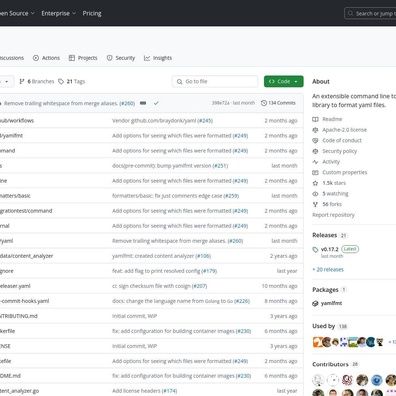Open the + 20 releases link
The height and width of the screenshot is (396, 396).
328,270
